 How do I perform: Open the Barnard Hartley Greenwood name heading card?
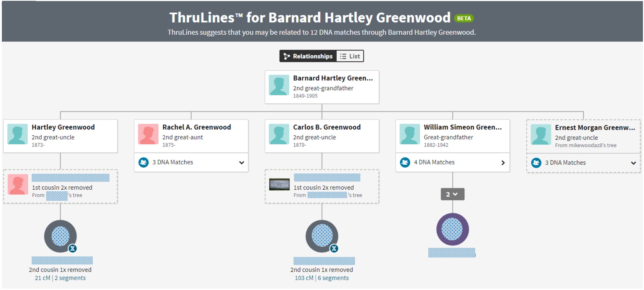point(322,87)
